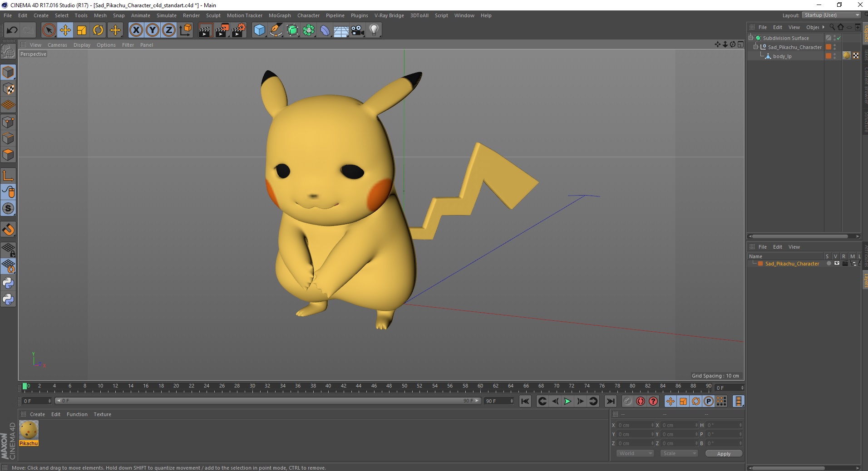This screenshot has width=868, height=471.
Task: Click the magnet icon in left toolbar
Action: click(x=8, y=230)
